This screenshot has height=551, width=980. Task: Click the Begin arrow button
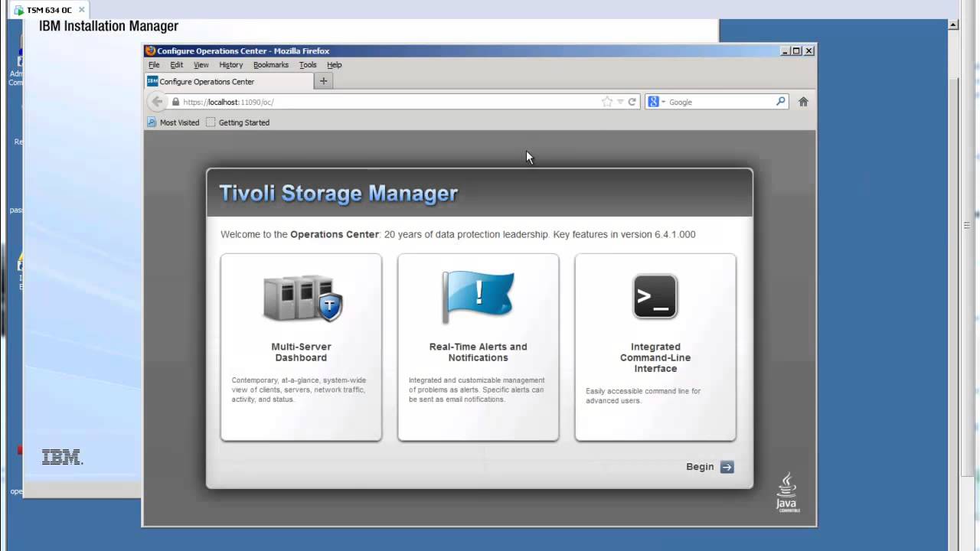pyautogui.click(x=727, y=467)
